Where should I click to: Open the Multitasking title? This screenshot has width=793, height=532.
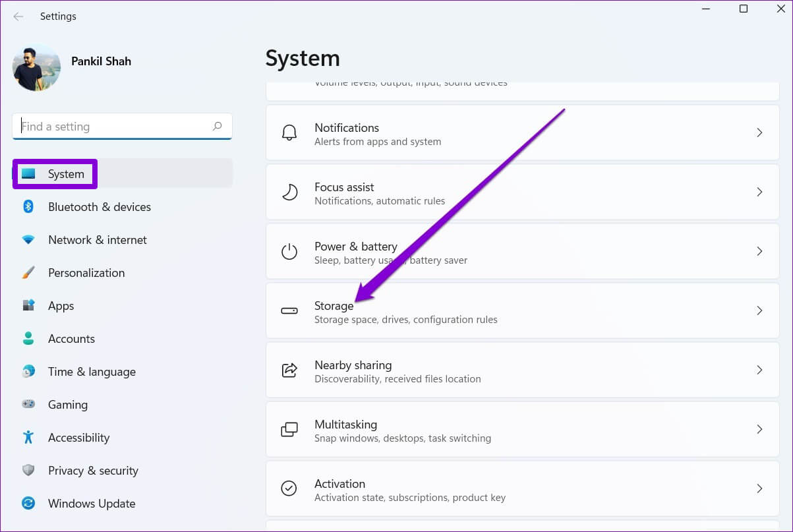(x=346, y=425)
